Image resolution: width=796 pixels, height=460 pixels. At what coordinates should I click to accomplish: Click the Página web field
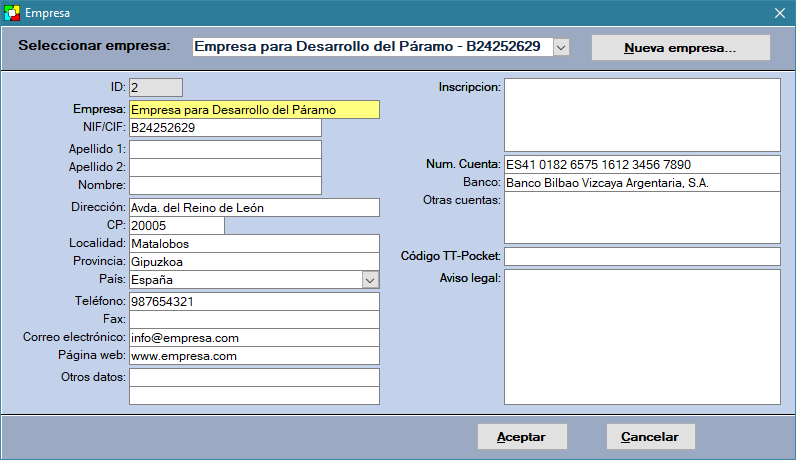254,356
